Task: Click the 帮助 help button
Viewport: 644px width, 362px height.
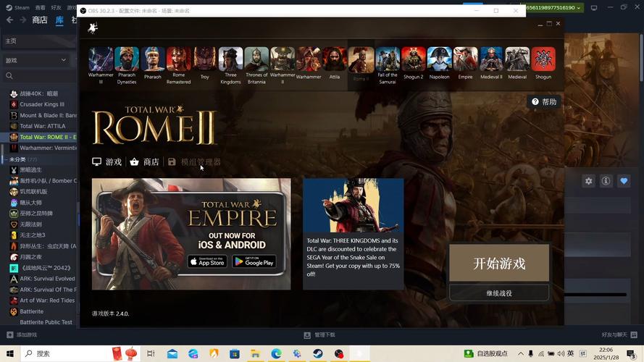Action: pos(544,102)
